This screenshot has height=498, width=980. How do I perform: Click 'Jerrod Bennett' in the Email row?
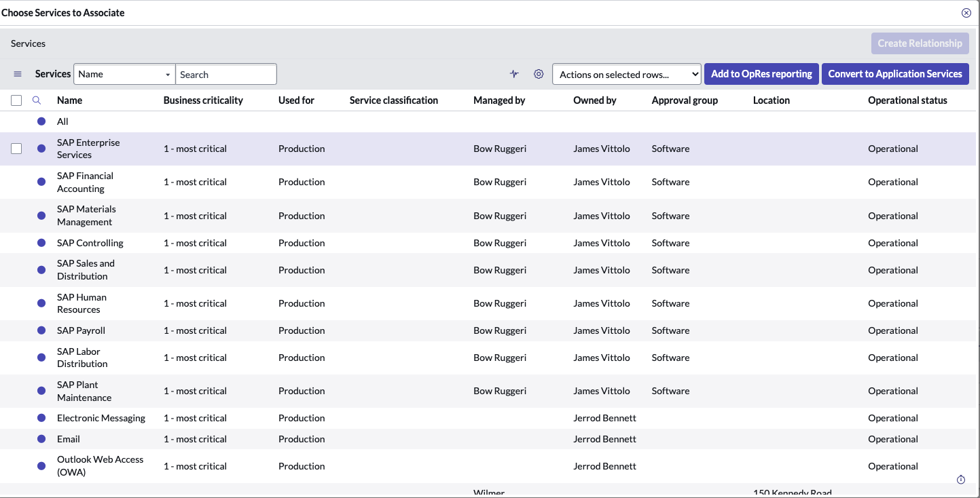(604, 439)
